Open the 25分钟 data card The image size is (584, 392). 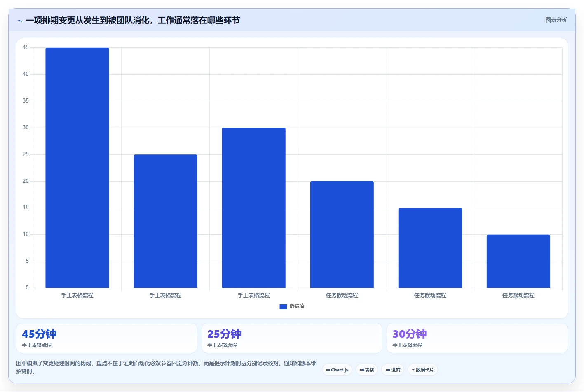tap(292, 338)
